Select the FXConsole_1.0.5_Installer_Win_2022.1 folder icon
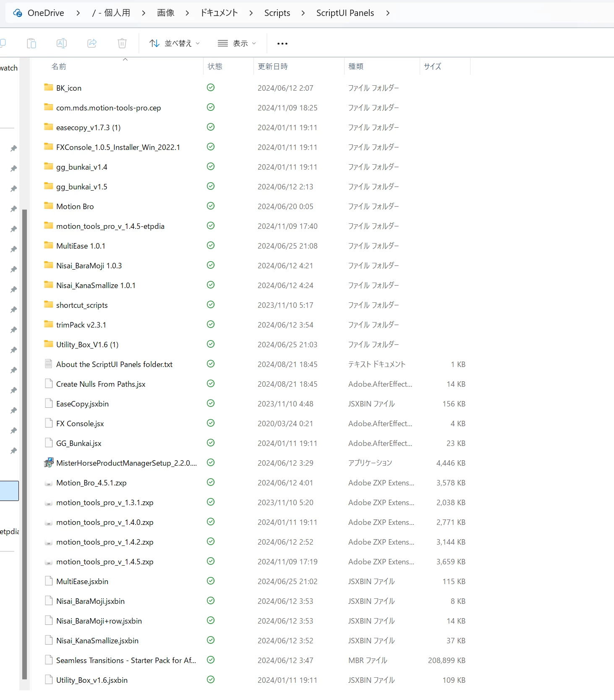Viewport: 614px width, 700px height. [49, 147]
